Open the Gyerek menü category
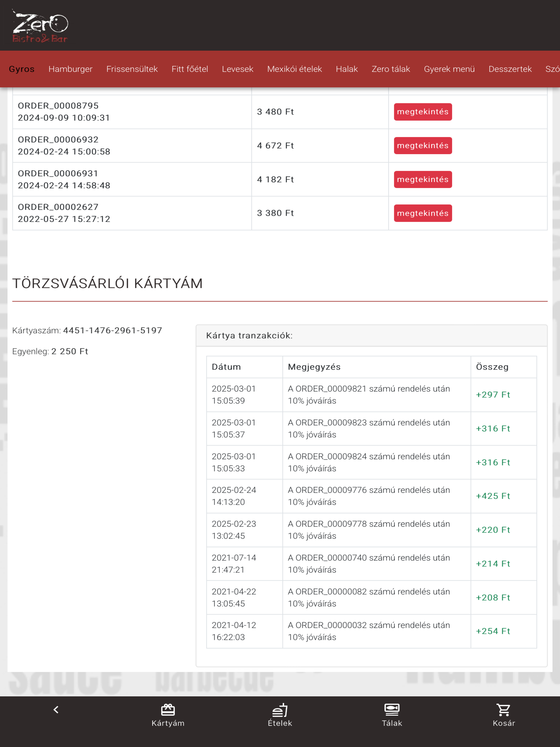 (x=449, y=69)
